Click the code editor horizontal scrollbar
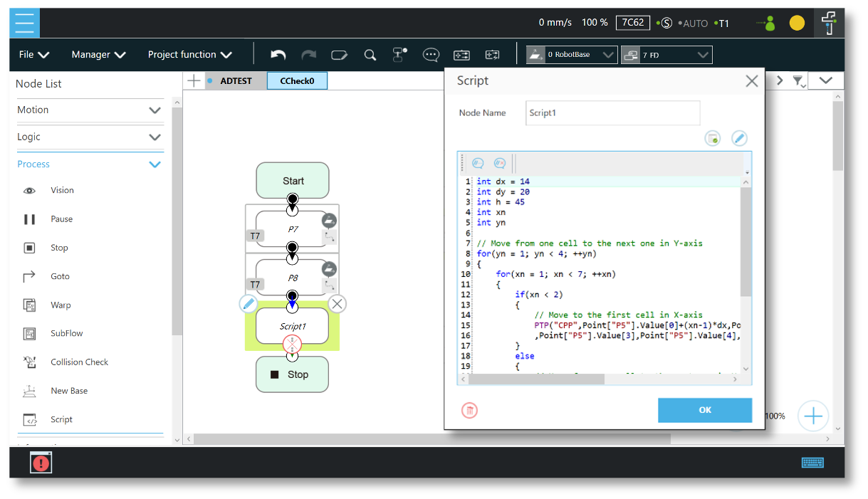 point(536,379)
